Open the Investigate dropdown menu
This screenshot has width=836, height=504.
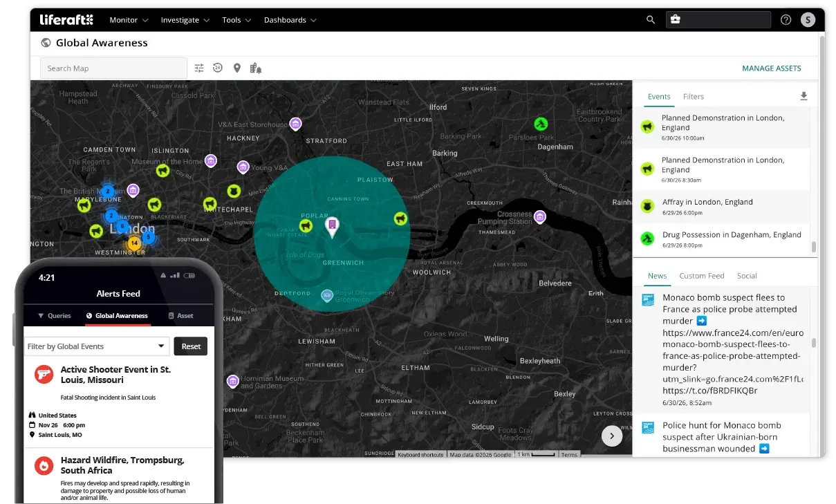pos(185,20)
